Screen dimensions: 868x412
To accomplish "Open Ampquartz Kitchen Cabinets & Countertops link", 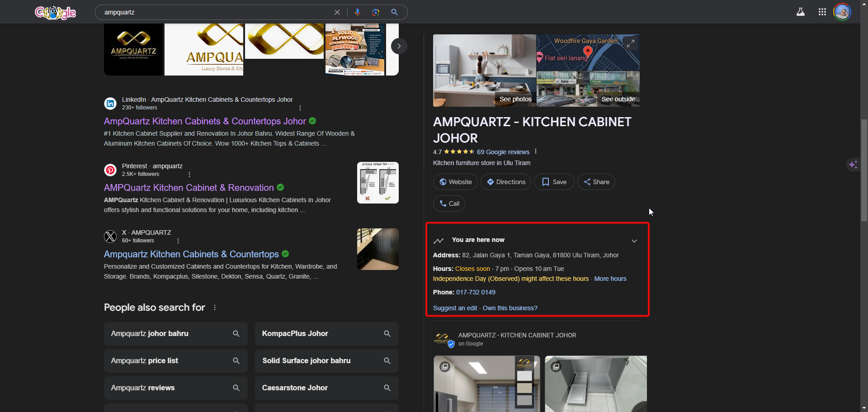I will pos(191,254).
